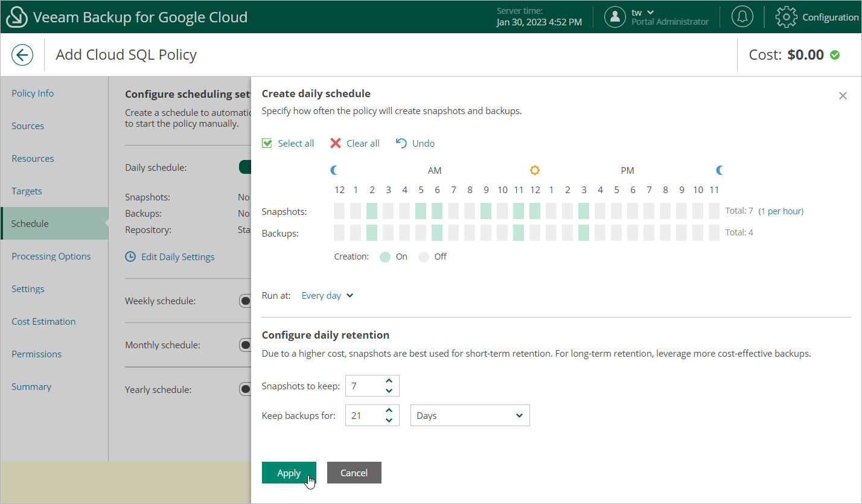
Task: Click the gray Off legend swatch
Action: point(424,257)
